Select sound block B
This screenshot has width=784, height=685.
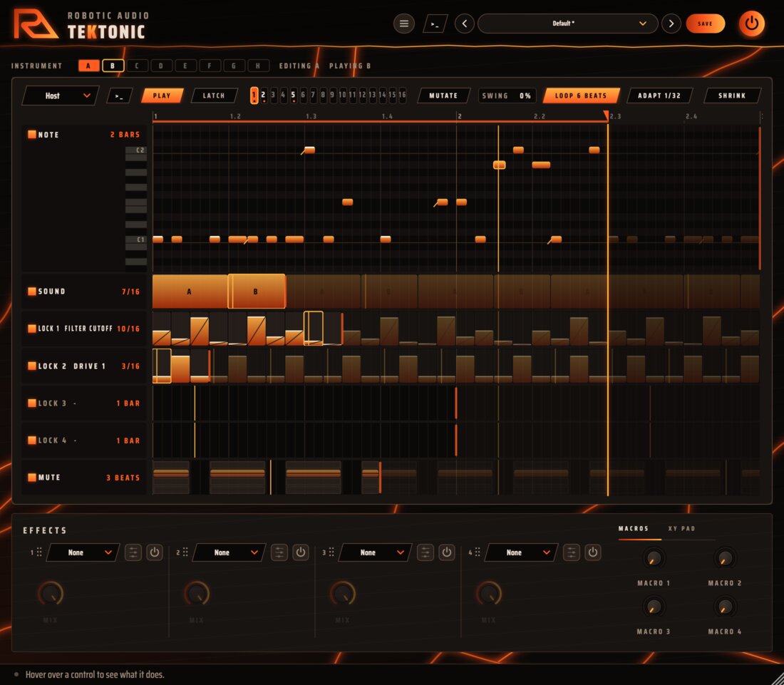(257, 292)
